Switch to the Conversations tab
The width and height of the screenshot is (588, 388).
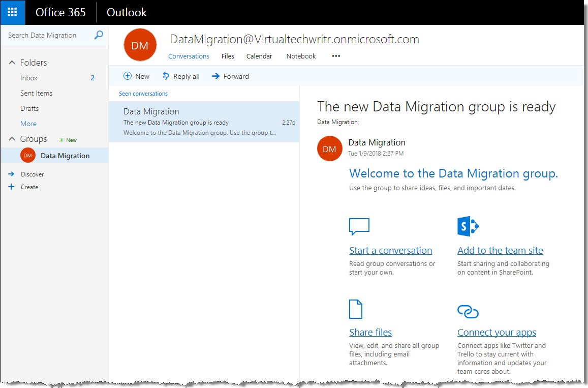click(189, 56)
